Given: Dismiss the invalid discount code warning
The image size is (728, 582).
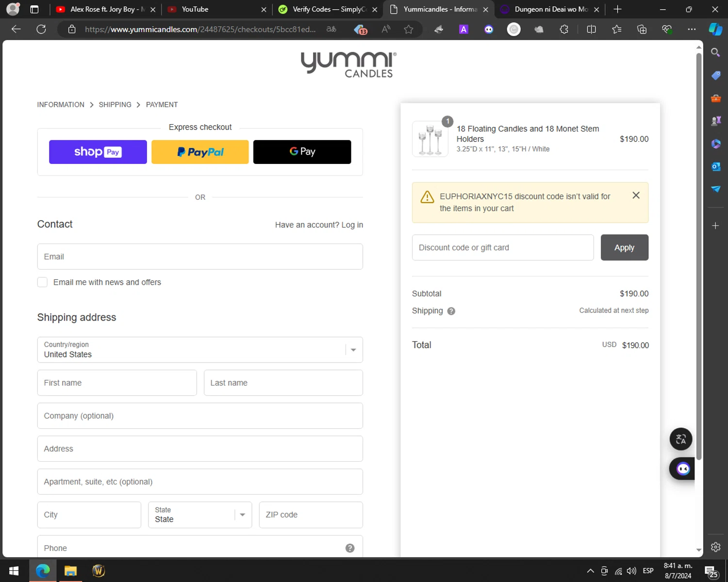Looking at the screenshot, I should pyautogui.click(x=636, y=195).
